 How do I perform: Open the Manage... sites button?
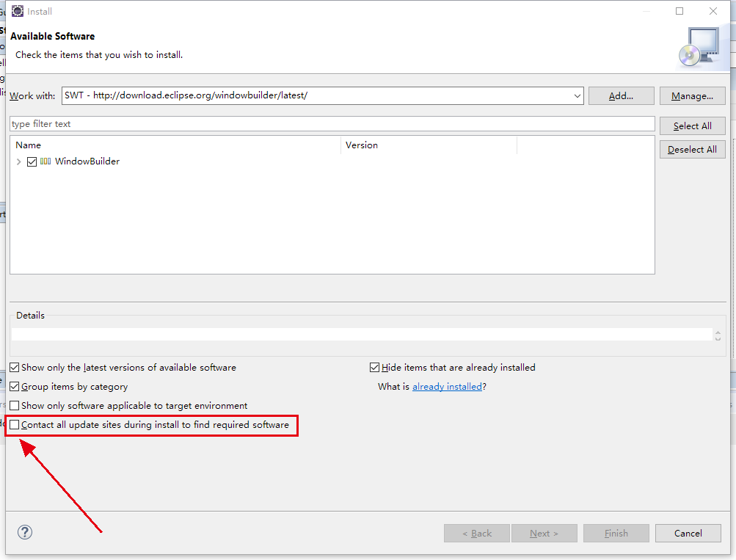(692, 95)
